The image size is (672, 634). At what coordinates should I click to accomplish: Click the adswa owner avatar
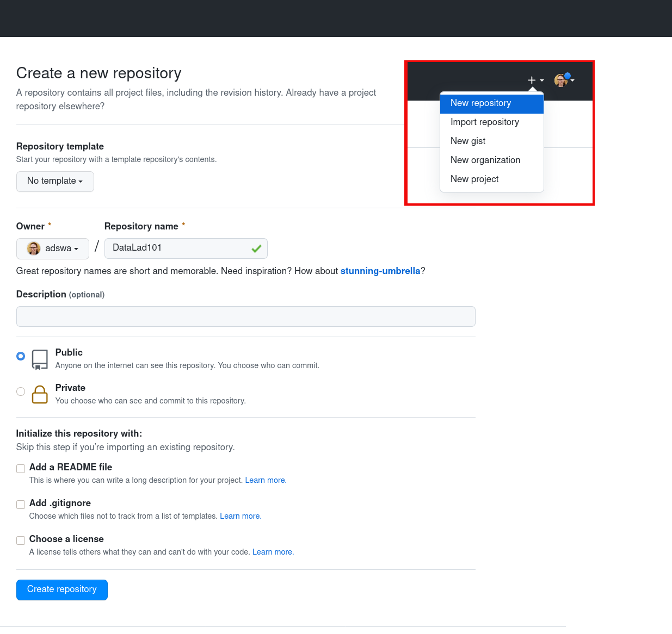(34, 248)
